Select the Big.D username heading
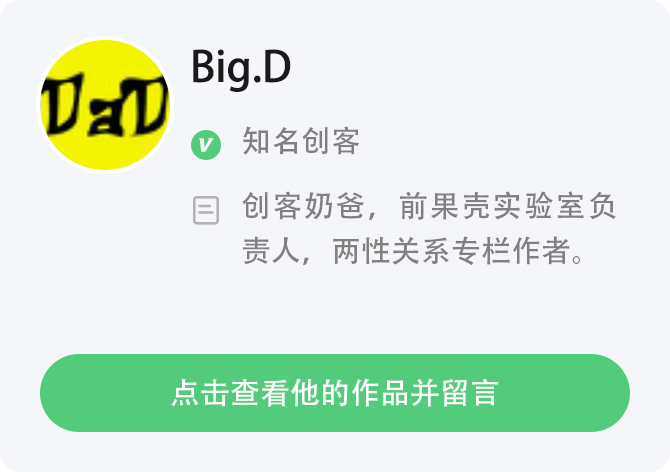This screenshot has height=472, width=670. [x=241, y=68]
